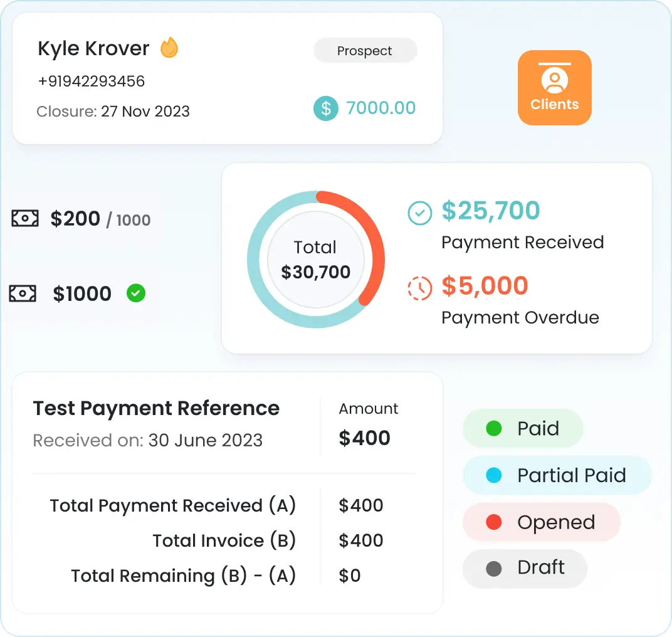Click the phone number +91942293456
Screen dimensions: 672x637
click(91, 81)
